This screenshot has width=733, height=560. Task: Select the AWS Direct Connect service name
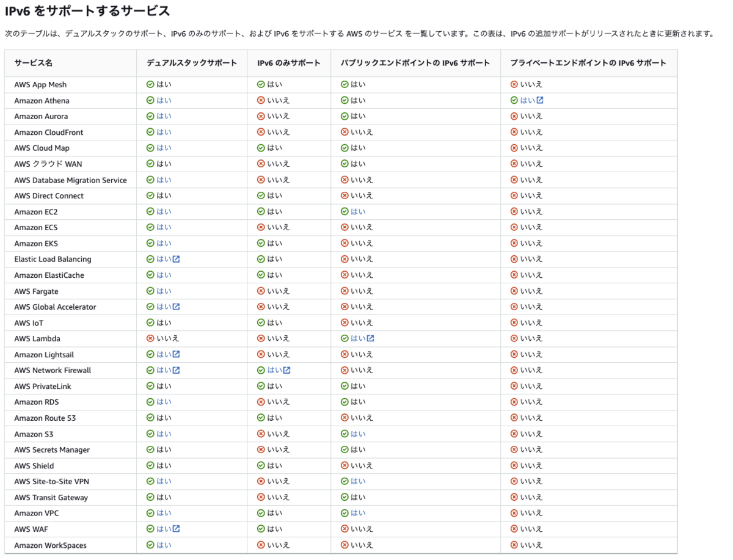pyautogui.click(x=49, y=196)
